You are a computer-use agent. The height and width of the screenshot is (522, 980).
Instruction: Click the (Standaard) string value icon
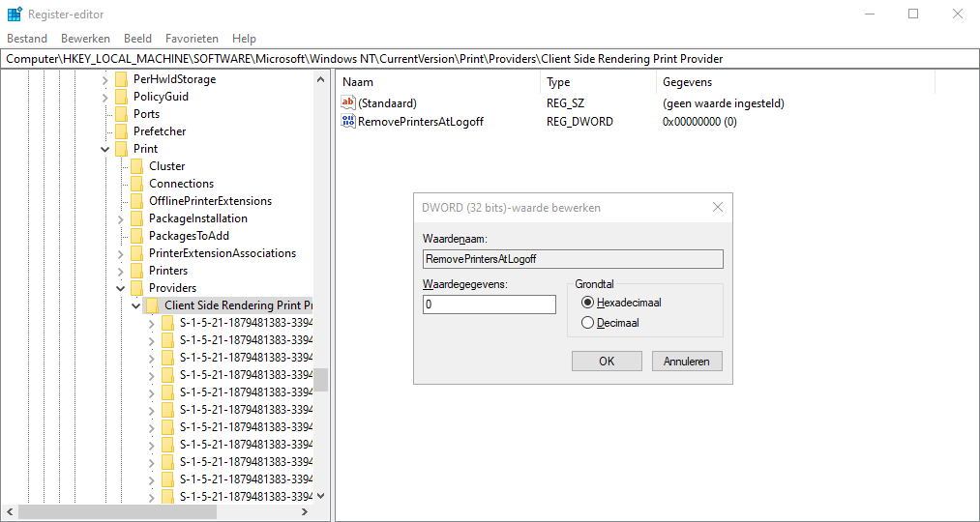(x=347, y=102)
